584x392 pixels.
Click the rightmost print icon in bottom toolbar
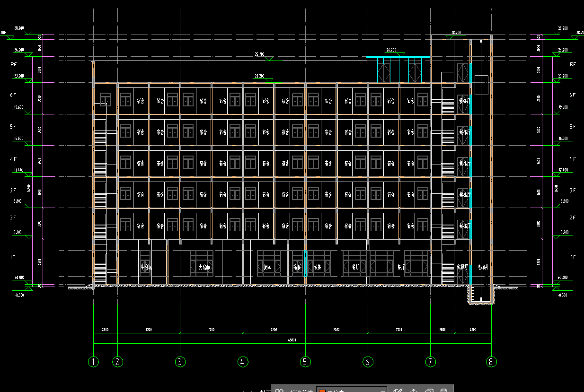(x=444, y=391)
